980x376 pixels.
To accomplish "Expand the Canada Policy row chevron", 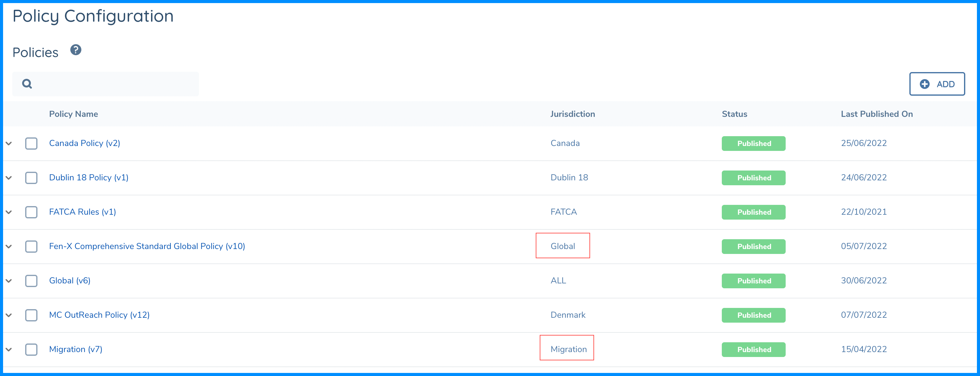I will coord(9,143).
